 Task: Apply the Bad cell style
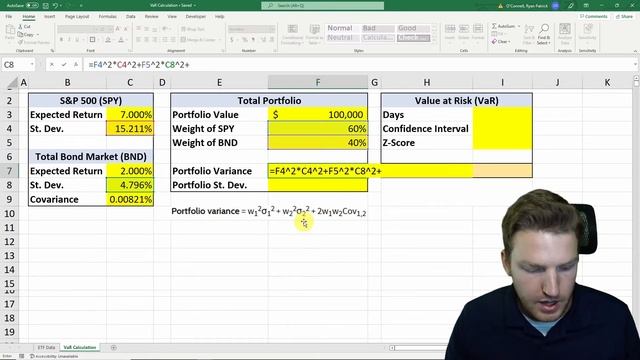click(x=378, y=28)
